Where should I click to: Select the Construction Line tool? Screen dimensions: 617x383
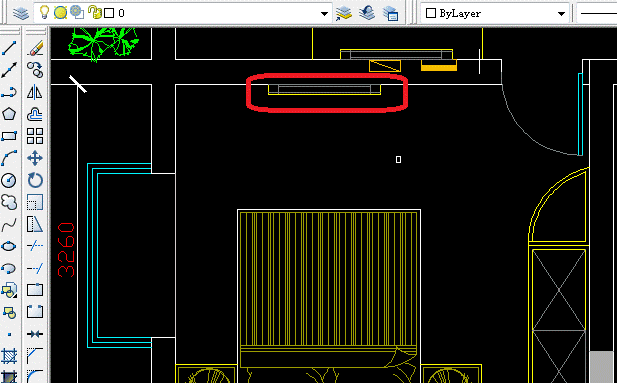pos(9,70)
